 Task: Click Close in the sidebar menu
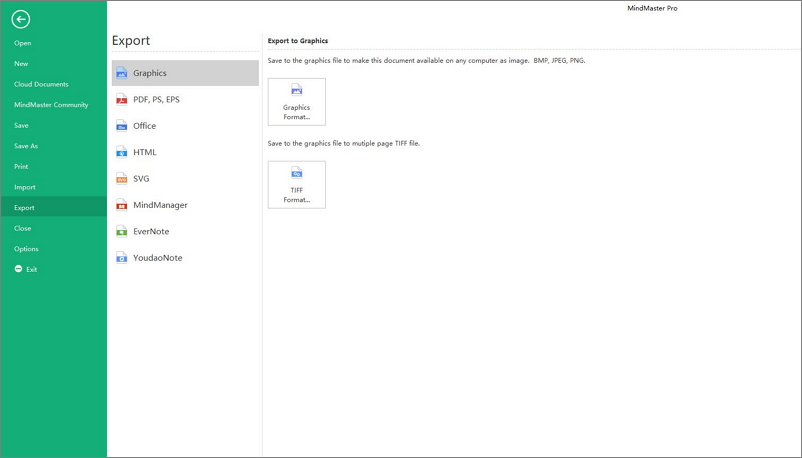pos(23,228)
